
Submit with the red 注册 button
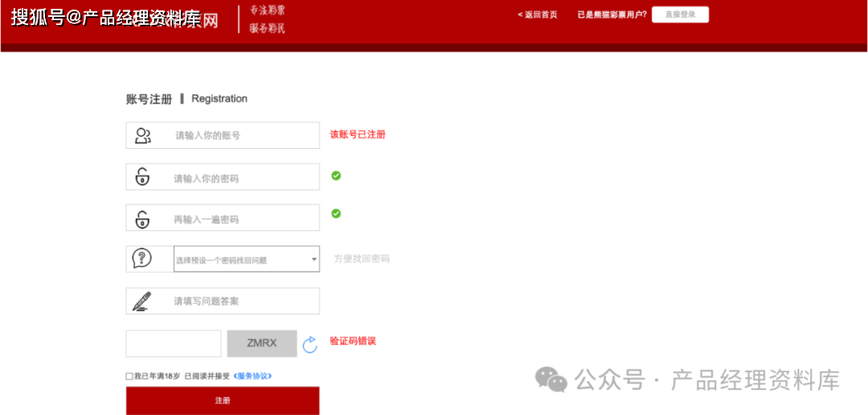[x=223, y=401]
